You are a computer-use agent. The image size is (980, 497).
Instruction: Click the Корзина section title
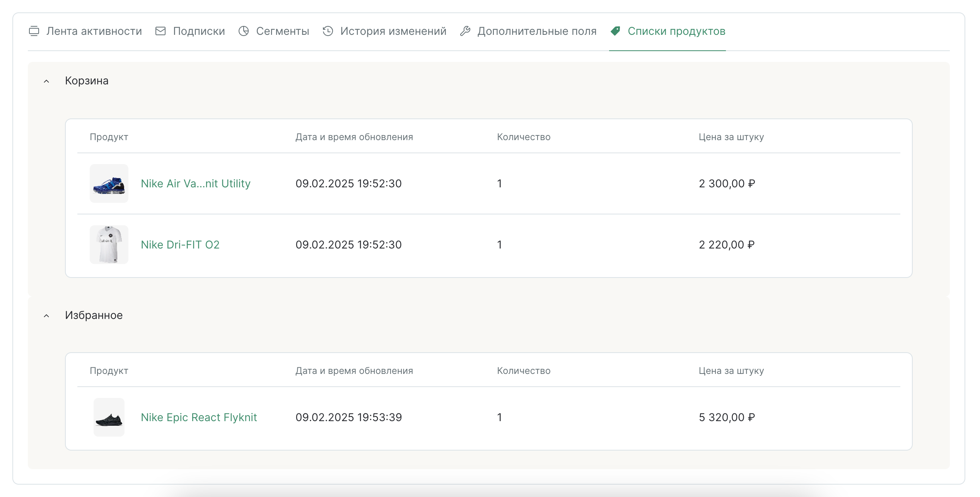[x=87, y=81]
